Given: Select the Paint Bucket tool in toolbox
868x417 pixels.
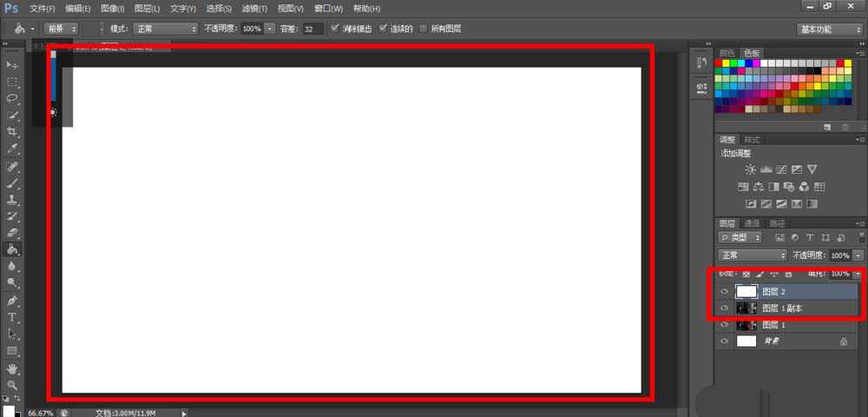Looking at the screenshot, I should [x=12, y=249].
